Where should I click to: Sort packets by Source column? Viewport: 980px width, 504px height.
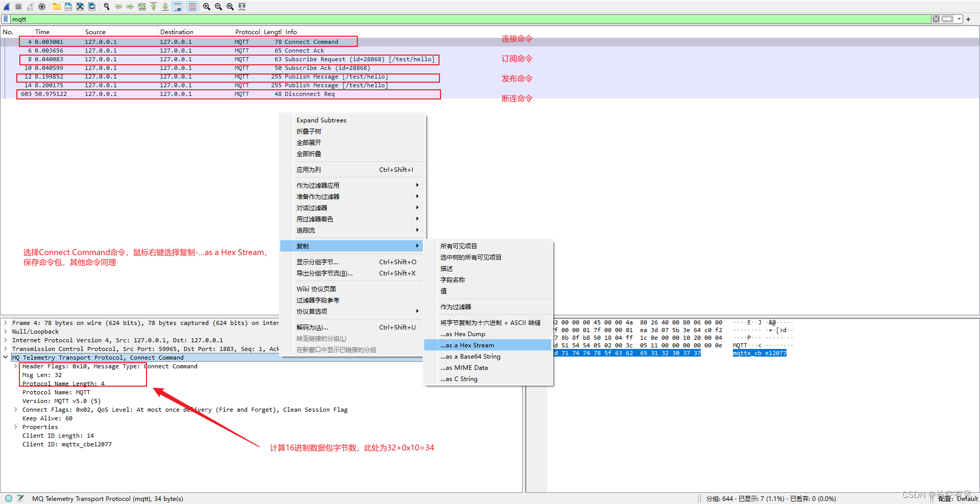pos(120,32)
